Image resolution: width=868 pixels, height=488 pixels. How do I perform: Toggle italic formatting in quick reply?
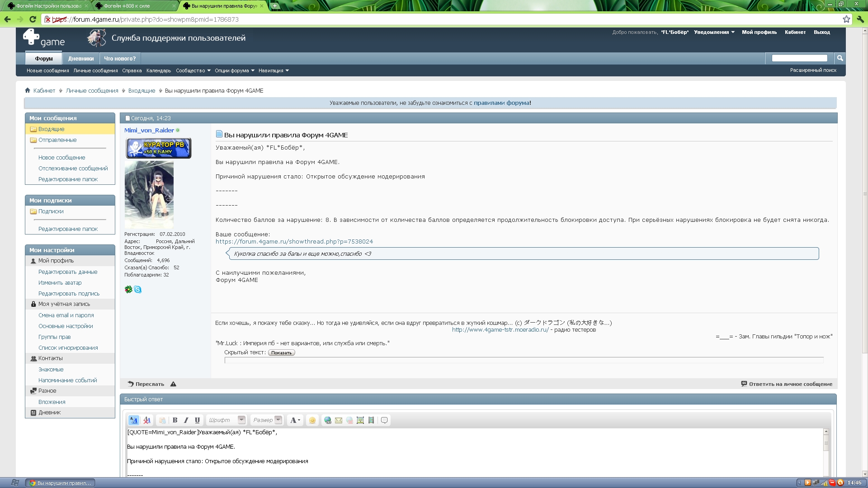[186, 420]
